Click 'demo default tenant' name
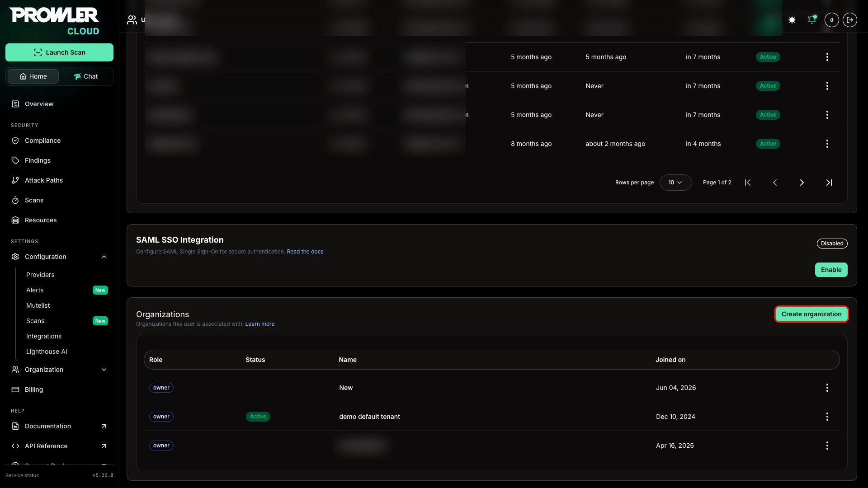 (369, 417)
